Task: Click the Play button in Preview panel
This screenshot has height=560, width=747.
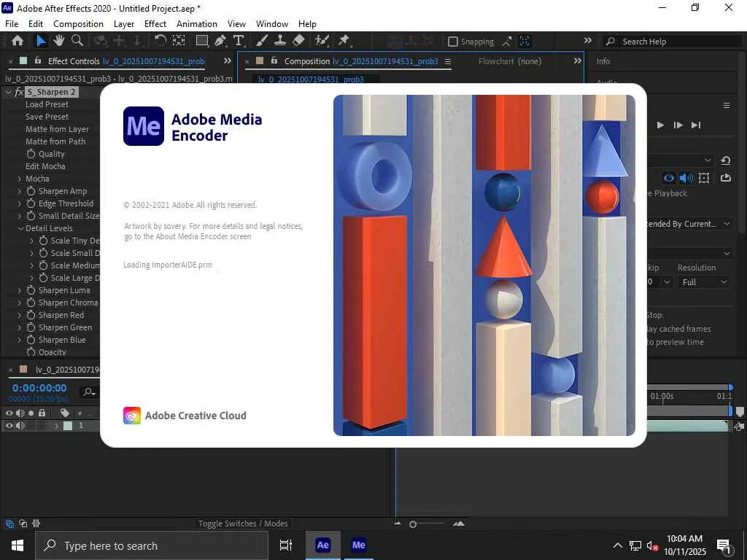Action: (660, 125)
